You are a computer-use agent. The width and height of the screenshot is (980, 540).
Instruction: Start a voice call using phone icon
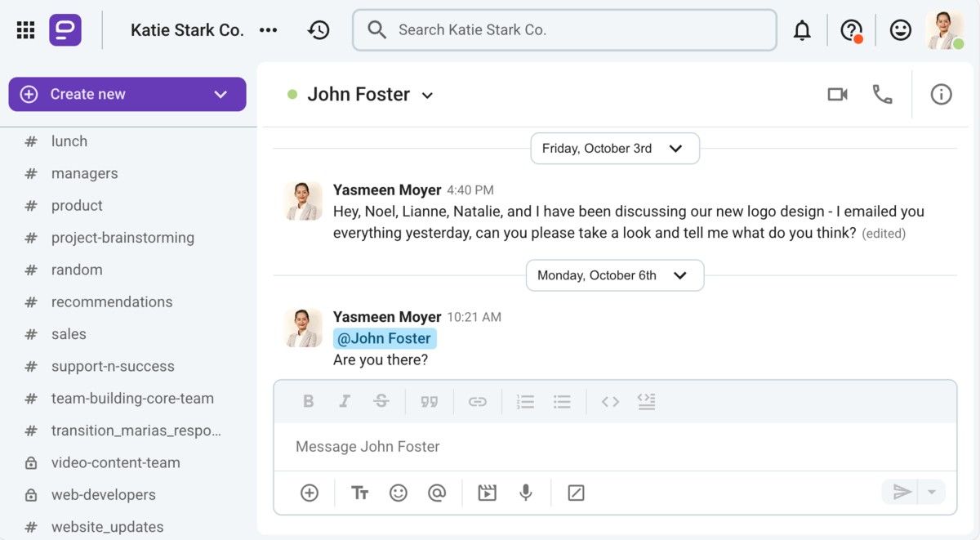coord(882,95)
